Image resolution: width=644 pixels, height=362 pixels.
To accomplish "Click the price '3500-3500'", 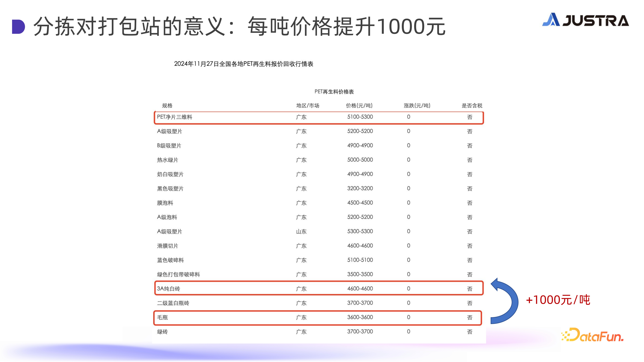I will click(360, 274).
